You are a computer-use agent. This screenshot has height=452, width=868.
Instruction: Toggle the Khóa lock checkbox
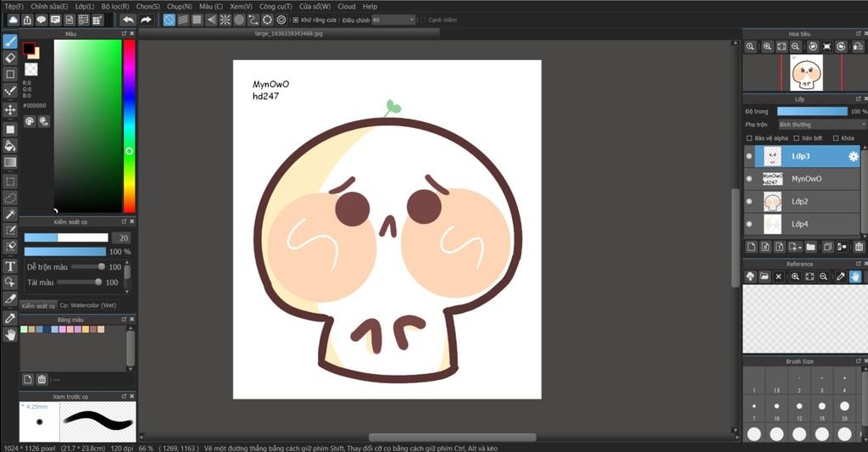coord(836,138)
